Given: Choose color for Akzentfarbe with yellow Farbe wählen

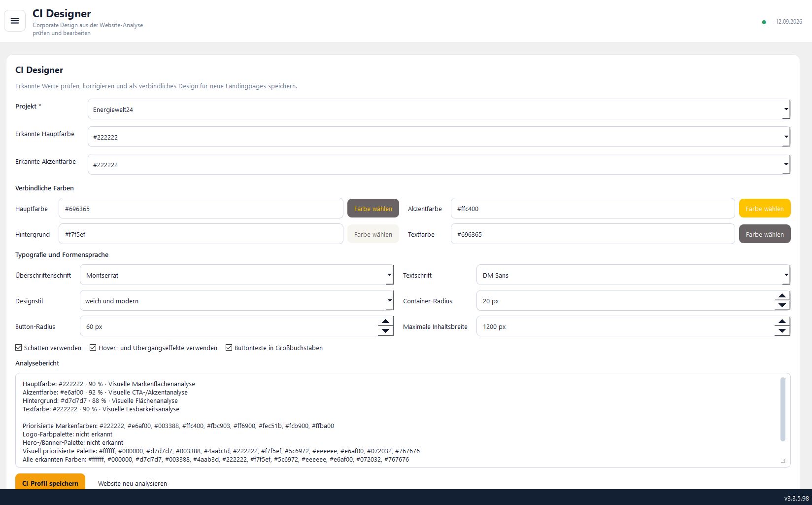Looking at the screenshot, I should pos(765,208).
